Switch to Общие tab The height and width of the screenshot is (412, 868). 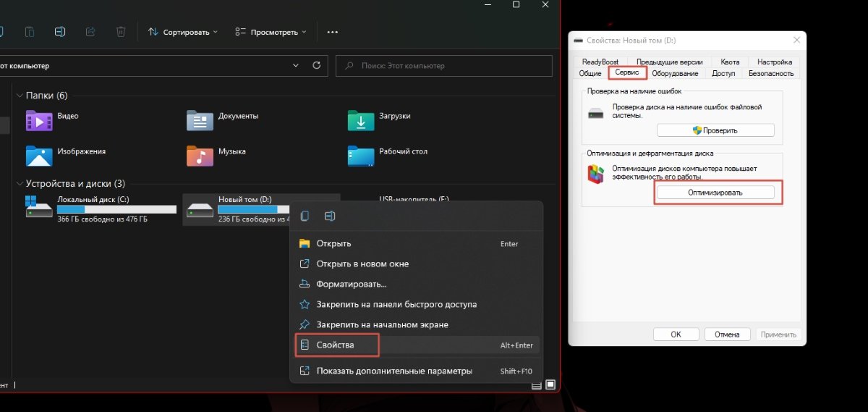[x=590, y=73]
